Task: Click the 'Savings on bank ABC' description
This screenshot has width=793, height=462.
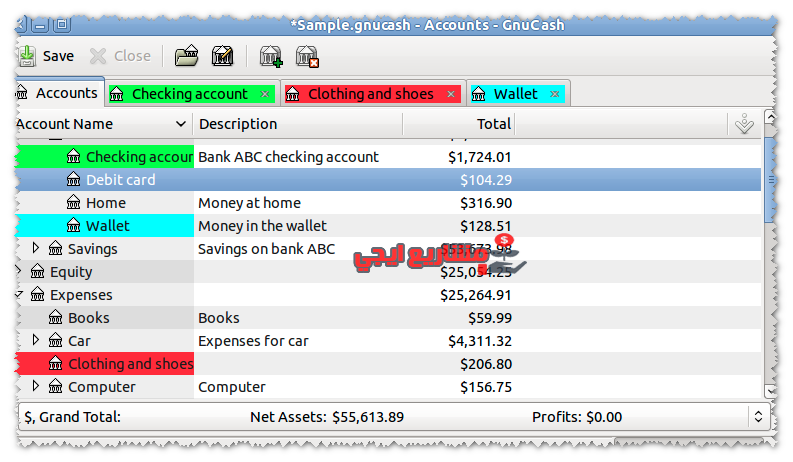Action: 267,249
